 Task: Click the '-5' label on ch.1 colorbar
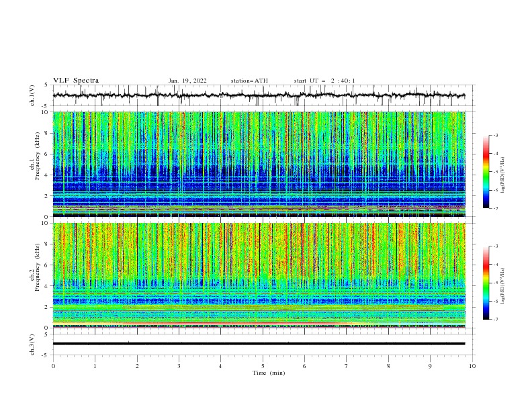coord(496,172)
